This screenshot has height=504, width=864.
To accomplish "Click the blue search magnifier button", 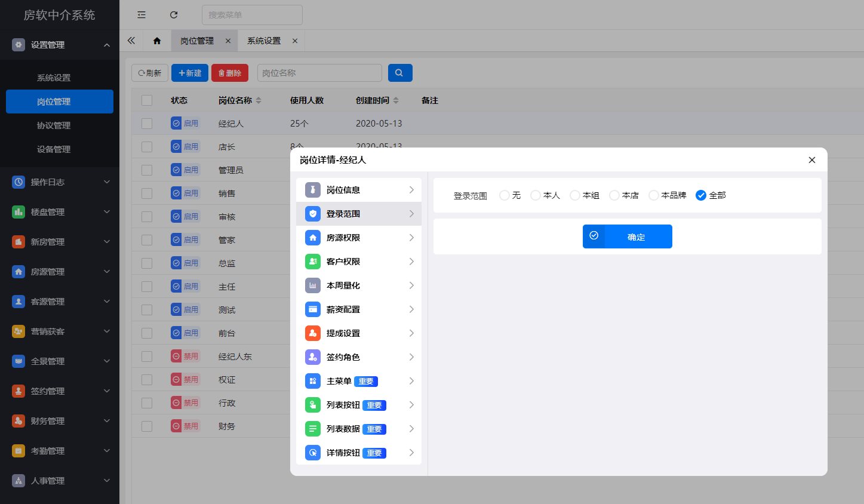I will pos(400,73).
